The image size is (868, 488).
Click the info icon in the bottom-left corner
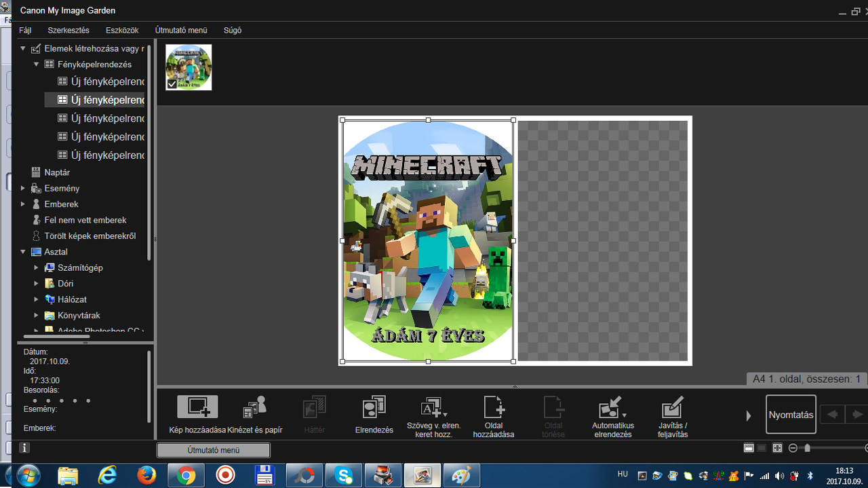(24, 448)
